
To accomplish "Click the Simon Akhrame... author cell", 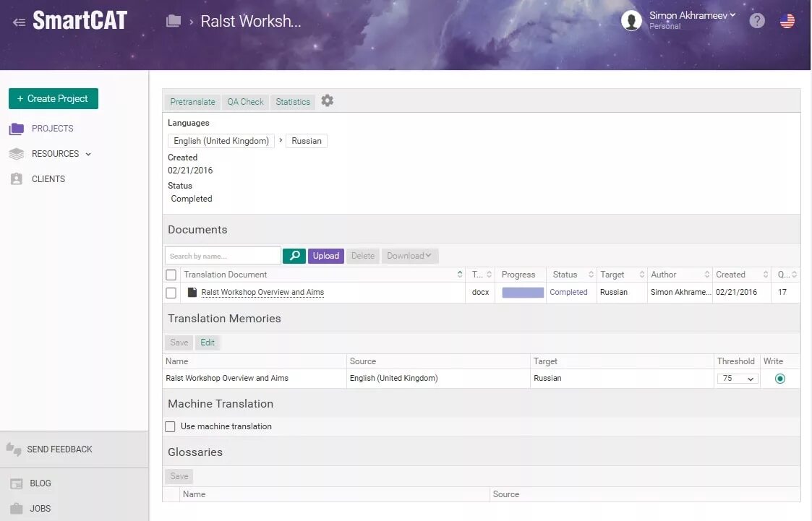I will click(680, 293).
